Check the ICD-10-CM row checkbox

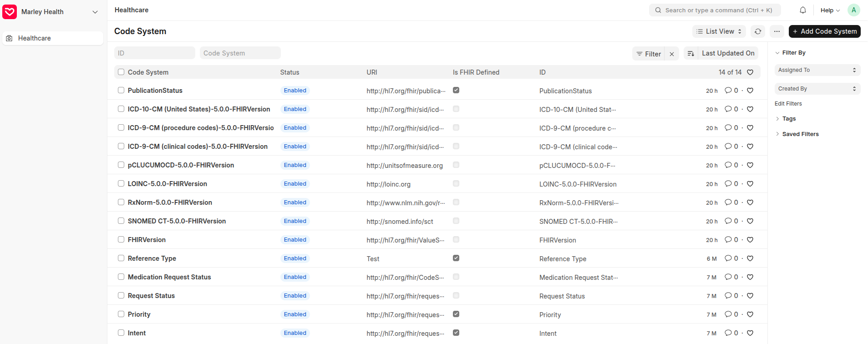[121, 109]
